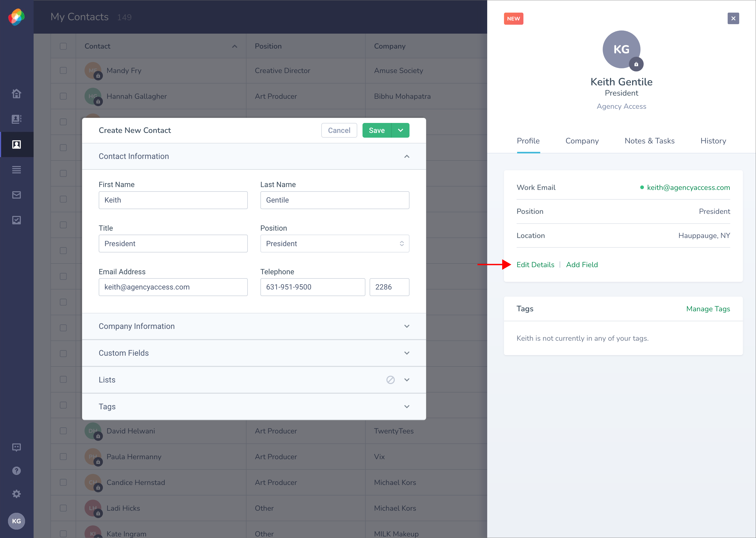
Task: Switch to the History tab
Action: (x=713, y=141)
